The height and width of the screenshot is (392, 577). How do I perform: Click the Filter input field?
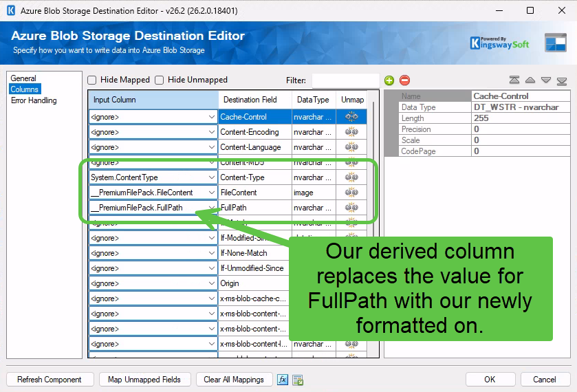345,80
